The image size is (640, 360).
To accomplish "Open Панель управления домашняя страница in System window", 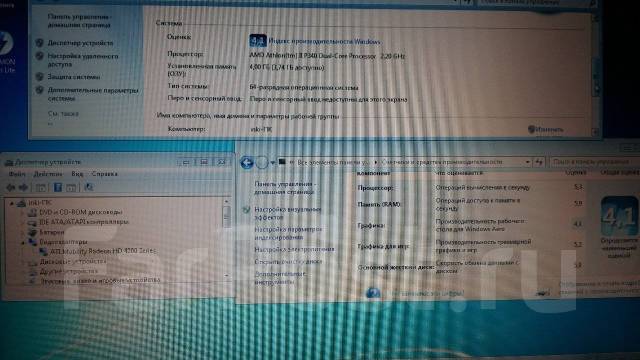I will [x=79, y=21].
